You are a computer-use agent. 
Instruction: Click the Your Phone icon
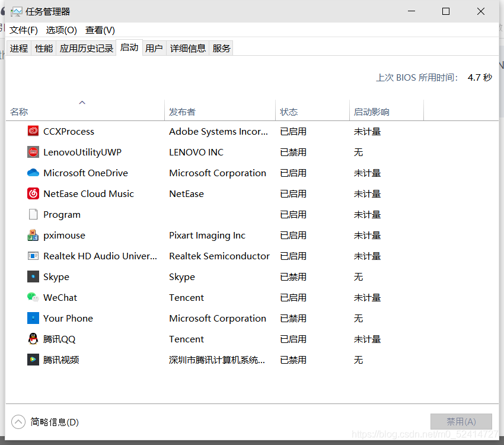(33, 318)
